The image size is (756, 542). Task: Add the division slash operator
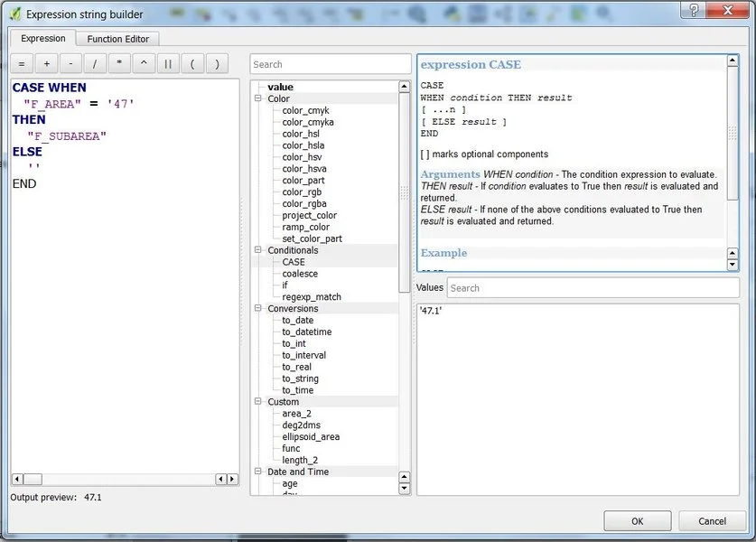(x=95, y=64)
